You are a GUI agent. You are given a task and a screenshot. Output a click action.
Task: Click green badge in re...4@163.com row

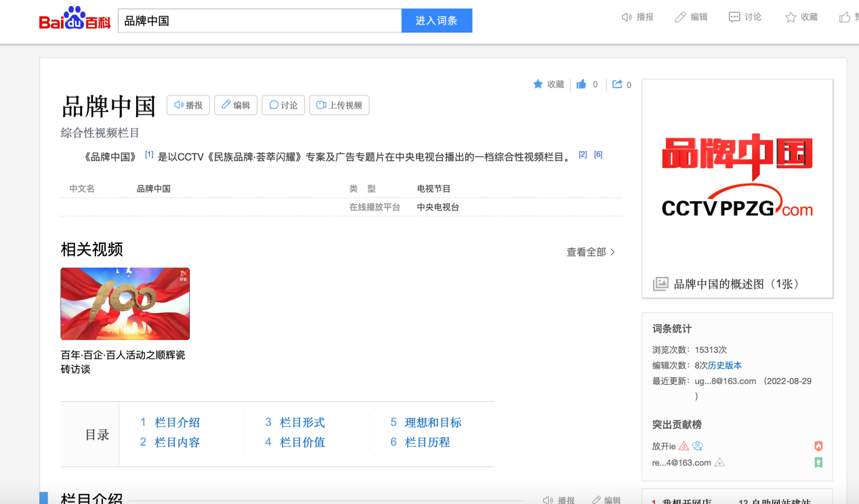point(818,463)
